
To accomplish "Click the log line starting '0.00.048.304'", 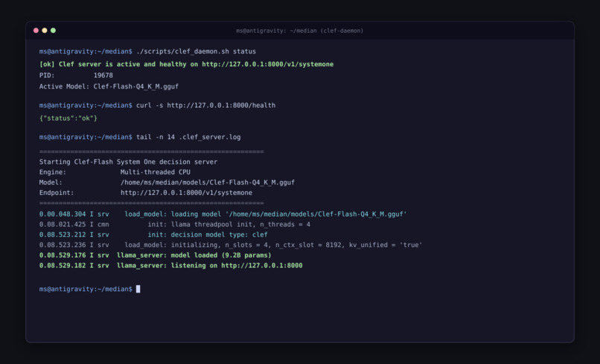I will point(223,214).
